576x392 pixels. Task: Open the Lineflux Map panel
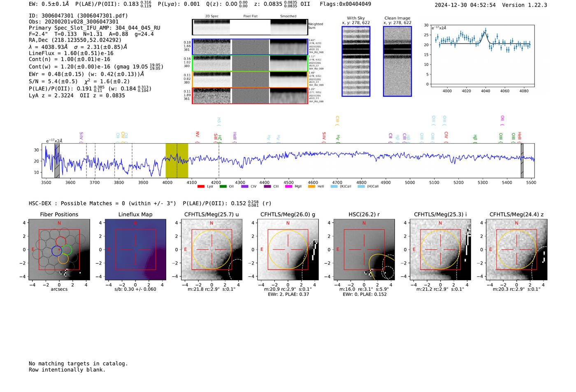(135, 250)
